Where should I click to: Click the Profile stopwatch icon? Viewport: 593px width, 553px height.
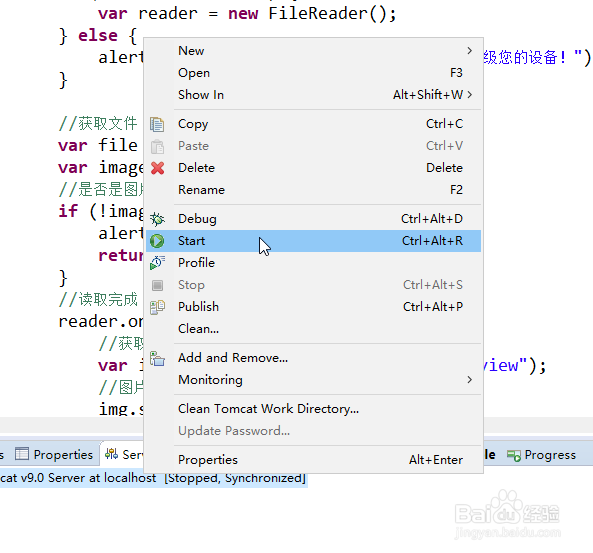click(157, 263)
